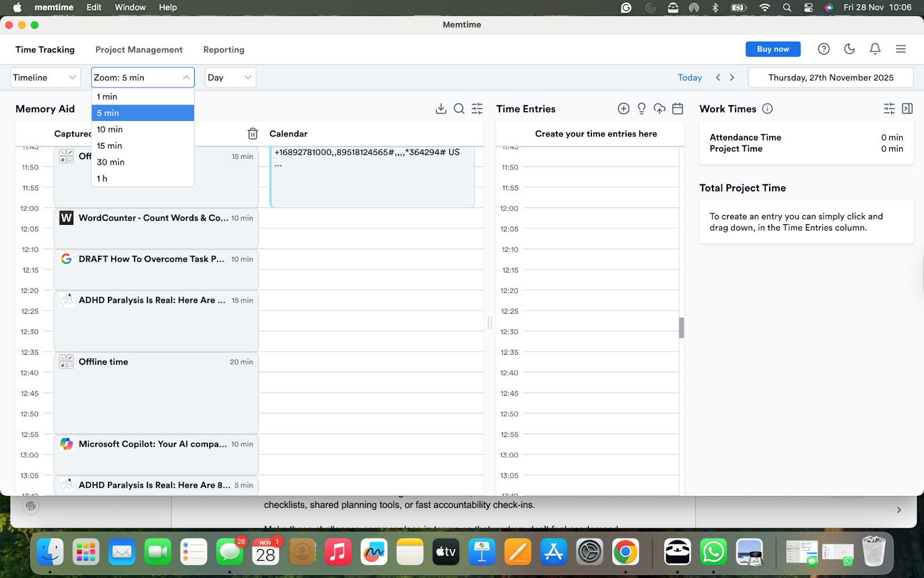Open time entry suggestions lightbulb

(641, 108)
